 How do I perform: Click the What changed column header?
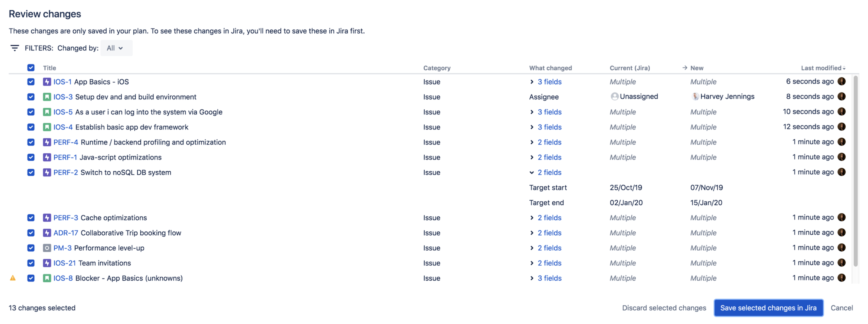click(550, 68)
